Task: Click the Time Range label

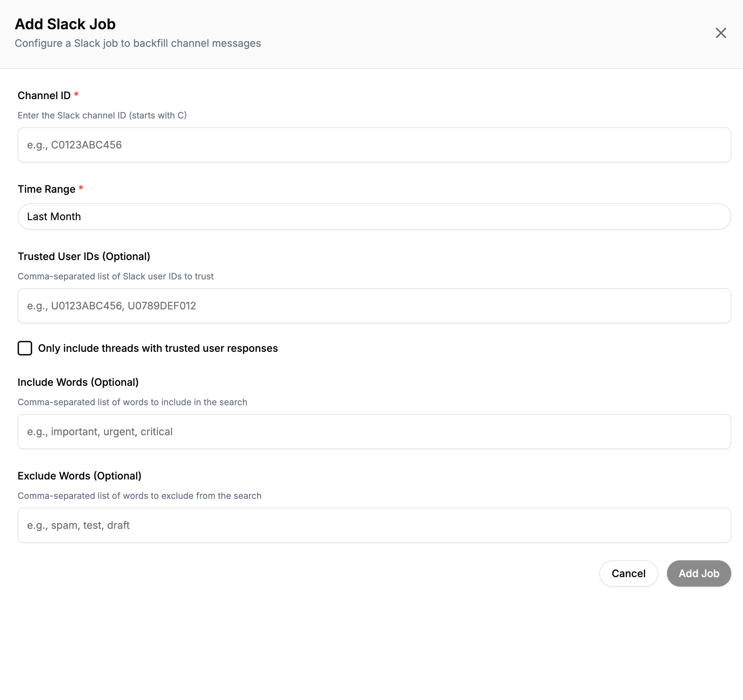Action: tap(46, 189)
